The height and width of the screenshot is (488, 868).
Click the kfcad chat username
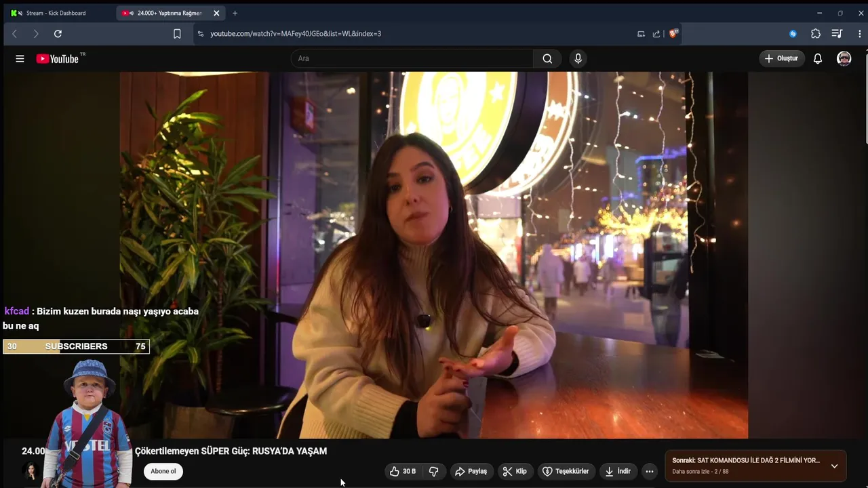(x=17, y=311)
